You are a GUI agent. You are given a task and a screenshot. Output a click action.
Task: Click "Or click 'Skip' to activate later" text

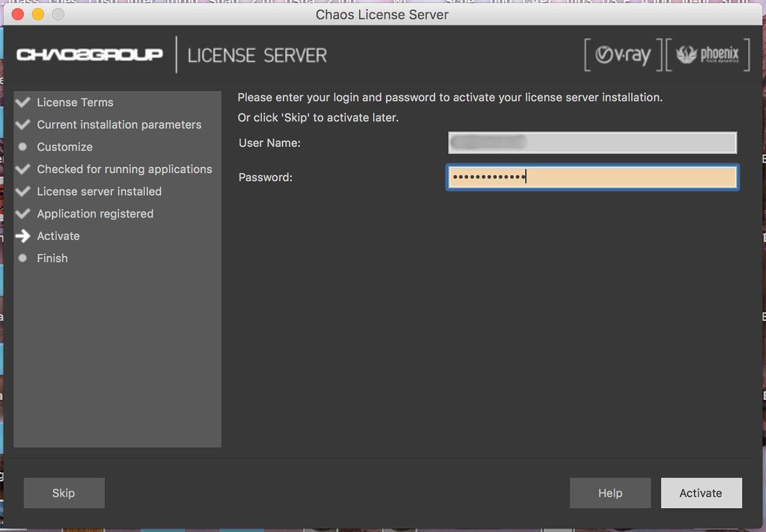click(x=318, y=118)
